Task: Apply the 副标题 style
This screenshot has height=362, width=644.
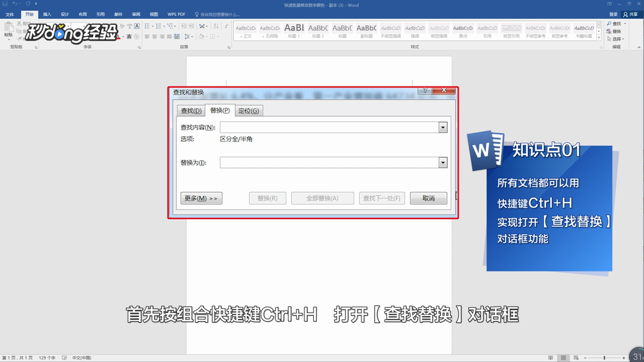Action: (366, 31)
